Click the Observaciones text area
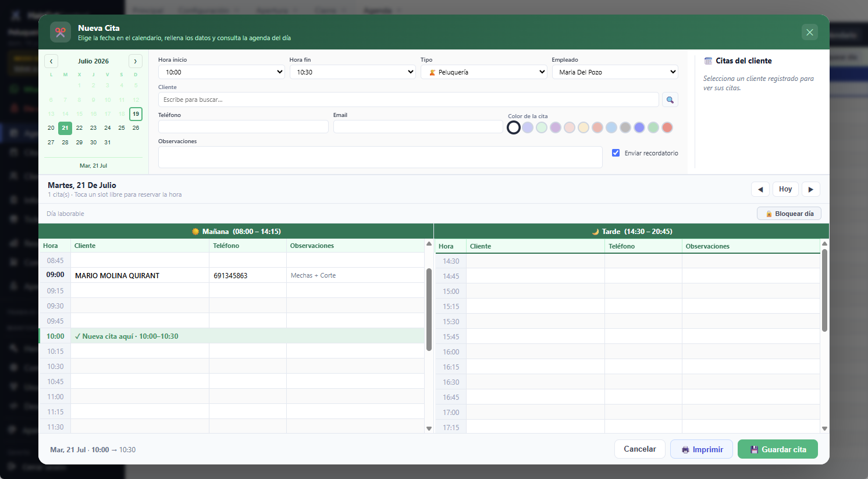 click(x=380, y=157)
